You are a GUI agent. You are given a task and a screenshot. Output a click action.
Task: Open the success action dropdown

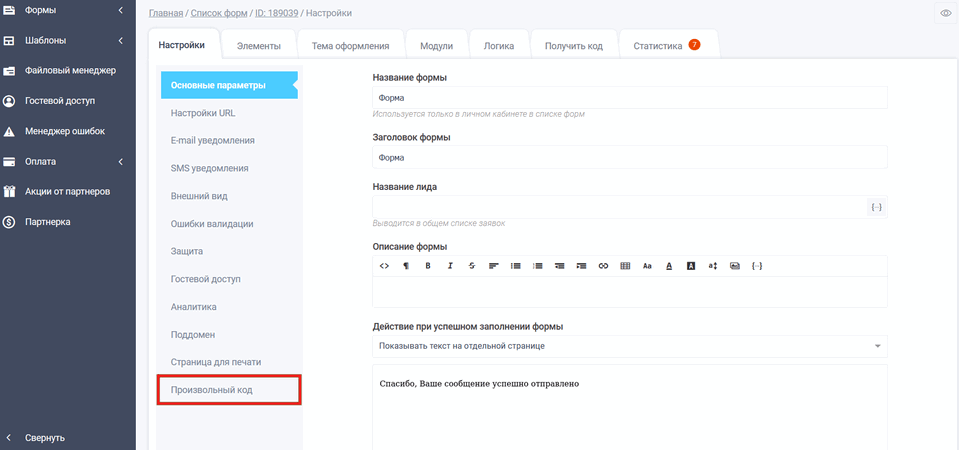[629, 346]
